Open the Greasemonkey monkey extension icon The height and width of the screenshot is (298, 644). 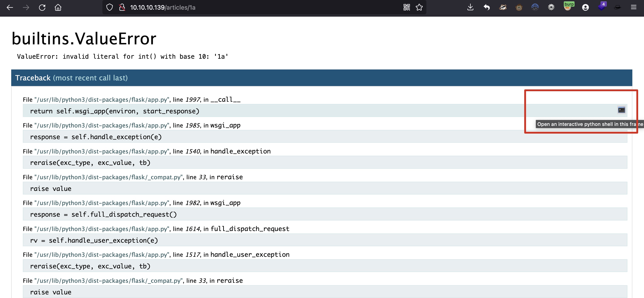click(x=519, y=7)
